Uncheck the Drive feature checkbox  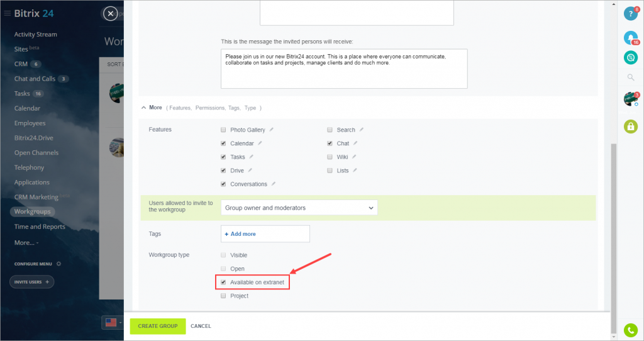tap(223, 170)
